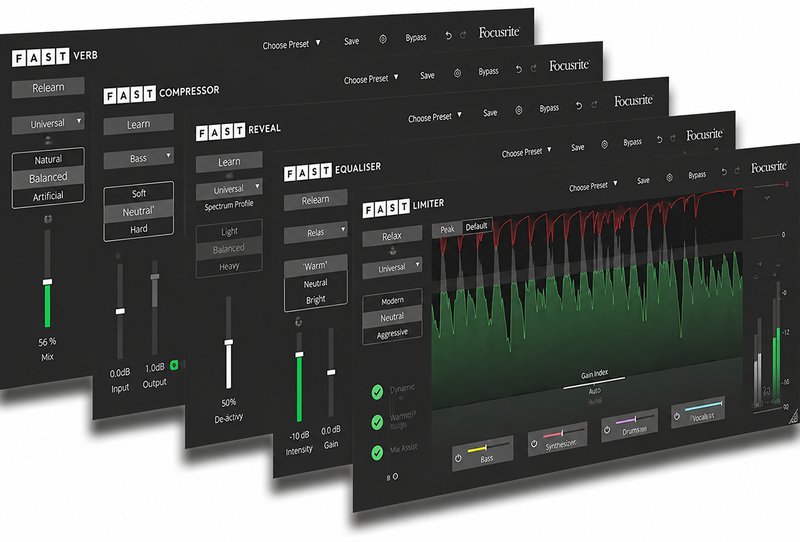Click the FAST Verb logo
Image resolution: width=800 pixels, height=542 pixels.
tap(55, 57)
